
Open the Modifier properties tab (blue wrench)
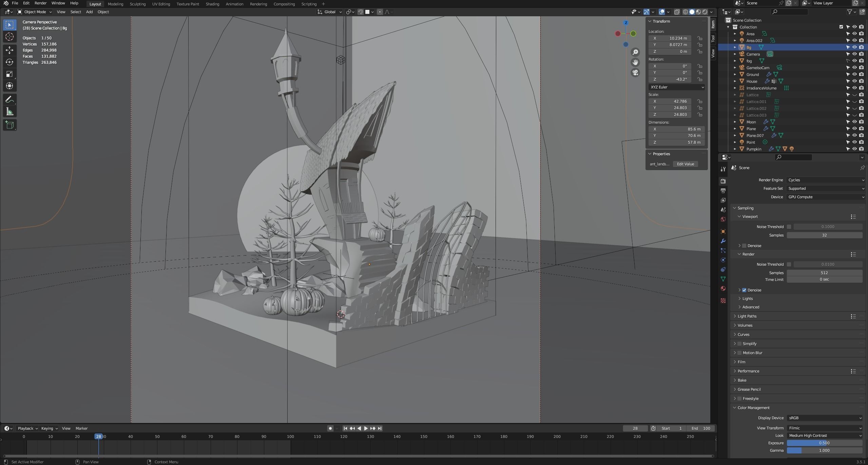point(723,241)
